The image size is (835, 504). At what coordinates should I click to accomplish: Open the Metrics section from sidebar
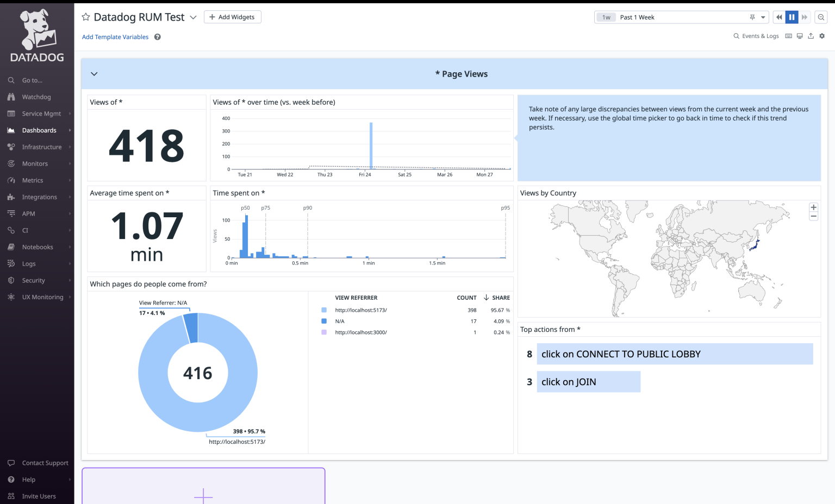[33, 180]
